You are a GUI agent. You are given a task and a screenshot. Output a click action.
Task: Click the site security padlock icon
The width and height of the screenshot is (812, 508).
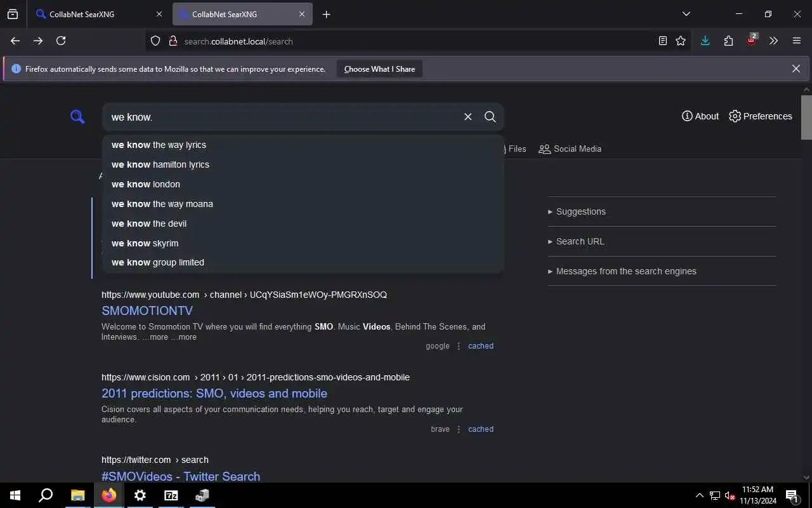pyautogui.click(x=173, y=41)
